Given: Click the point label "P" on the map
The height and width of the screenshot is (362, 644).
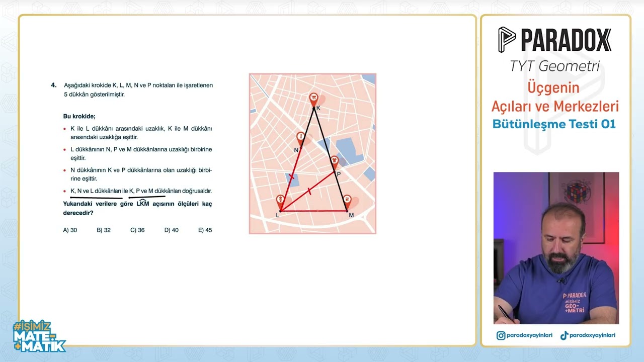Looking at the screenshot, I should [x=339, y=174].
